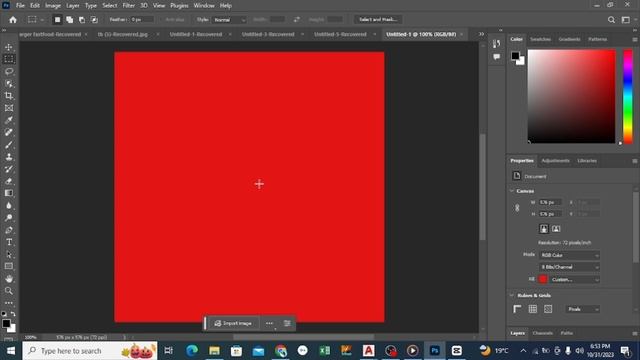This screenshot has height=360, width=640.
Task: Choose Intersect with Selection mode
Action: coord(94,20)
